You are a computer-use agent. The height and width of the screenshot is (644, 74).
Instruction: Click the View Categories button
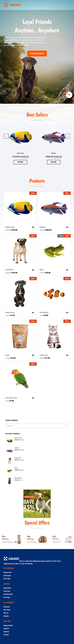tap(37, 54)
